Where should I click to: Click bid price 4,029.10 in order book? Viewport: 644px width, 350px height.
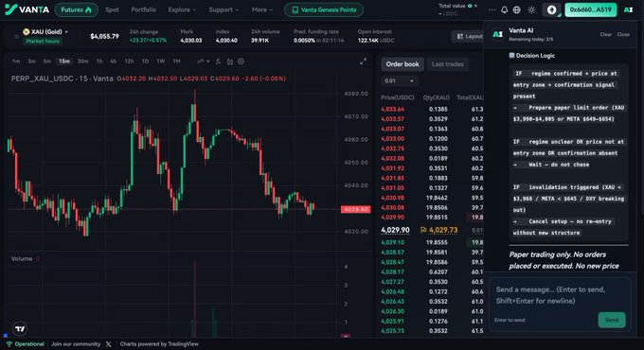[392, 242]
